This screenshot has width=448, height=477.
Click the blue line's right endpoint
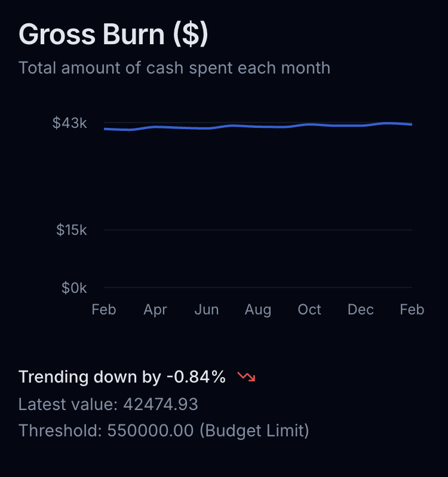[x=412, y=124]
